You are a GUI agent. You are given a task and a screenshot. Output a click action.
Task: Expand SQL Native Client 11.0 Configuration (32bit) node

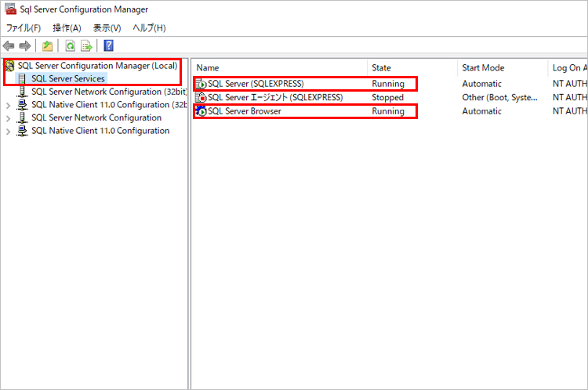coord(9,106)
